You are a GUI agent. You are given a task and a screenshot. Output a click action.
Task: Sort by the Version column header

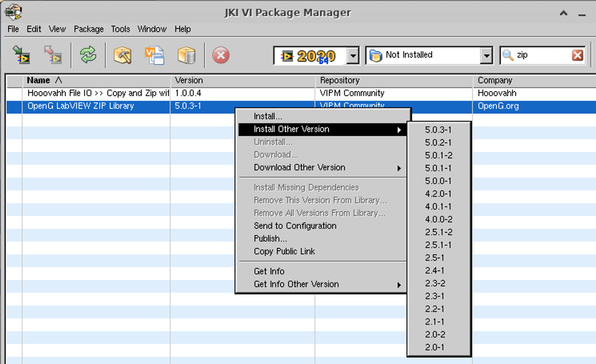pyautogui.click(x=243, y=80)
